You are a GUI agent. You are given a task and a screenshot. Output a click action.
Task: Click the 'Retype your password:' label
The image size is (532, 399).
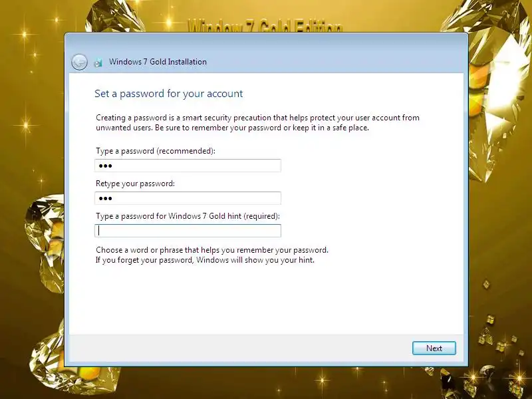pos(135,184)
